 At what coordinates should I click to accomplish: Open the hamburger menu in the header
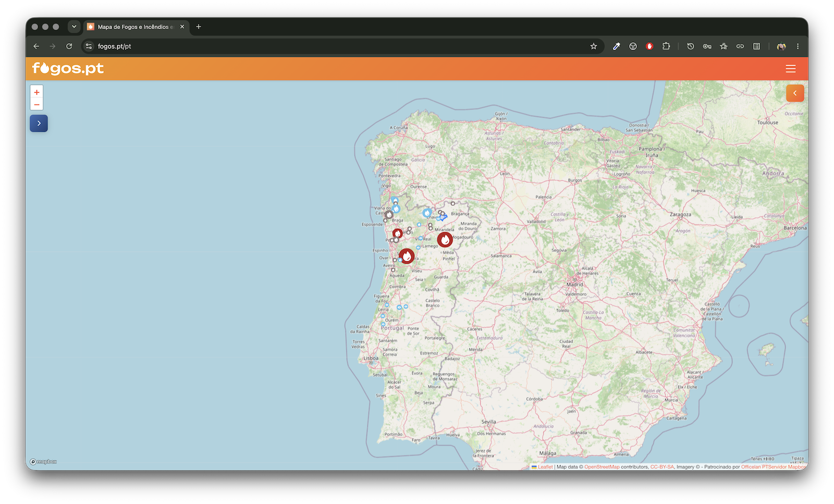[791, 69]
